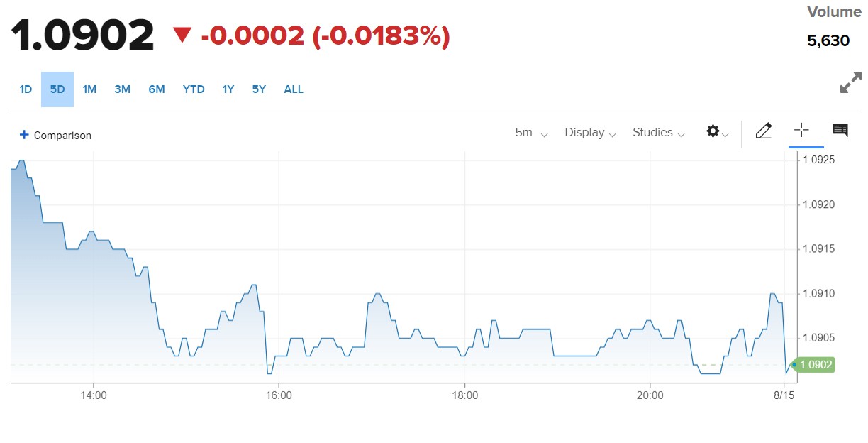The height and width of the screenshot is (443, 868).
Task: Click the green 1.0902 price label
Action: 816,365
